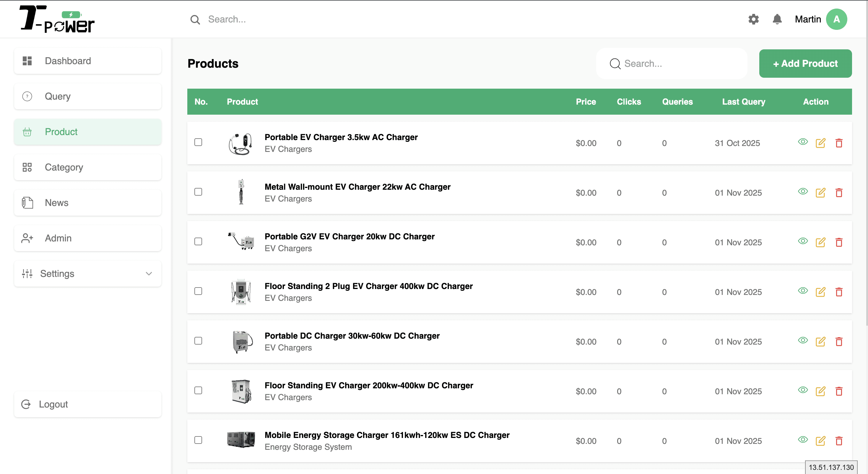Edit the Mobile Energy Storage Charger product

coord(820,441)
